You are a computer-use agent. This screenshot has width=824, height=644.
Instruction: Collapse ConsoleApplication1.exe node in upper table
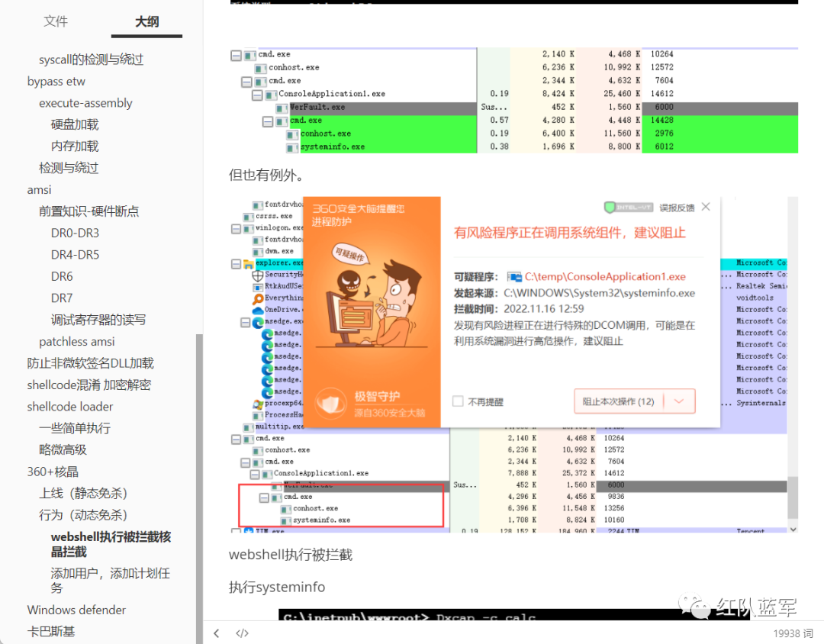tap(257, 95)
